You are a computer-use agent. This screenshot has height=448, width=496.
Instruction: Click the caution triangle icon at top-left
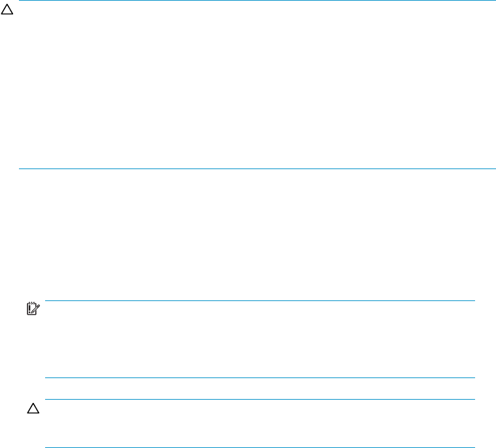(7, 12)
